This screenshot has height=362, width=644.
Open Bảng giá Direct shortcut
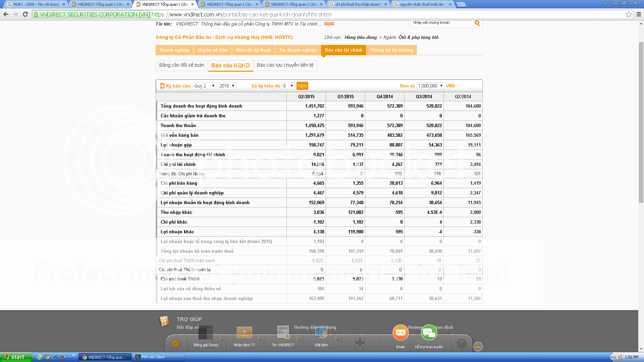[x=206, y=335]
